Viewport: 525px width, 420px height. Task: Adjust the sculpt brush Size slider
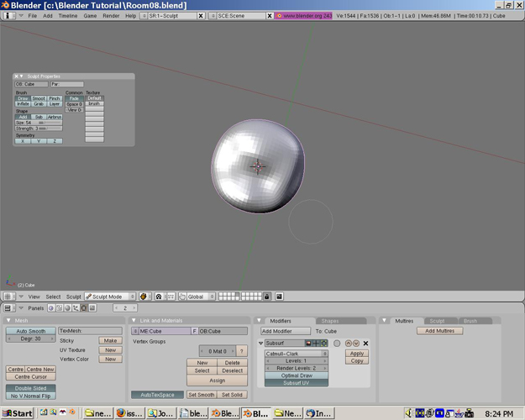coord(39,123)
